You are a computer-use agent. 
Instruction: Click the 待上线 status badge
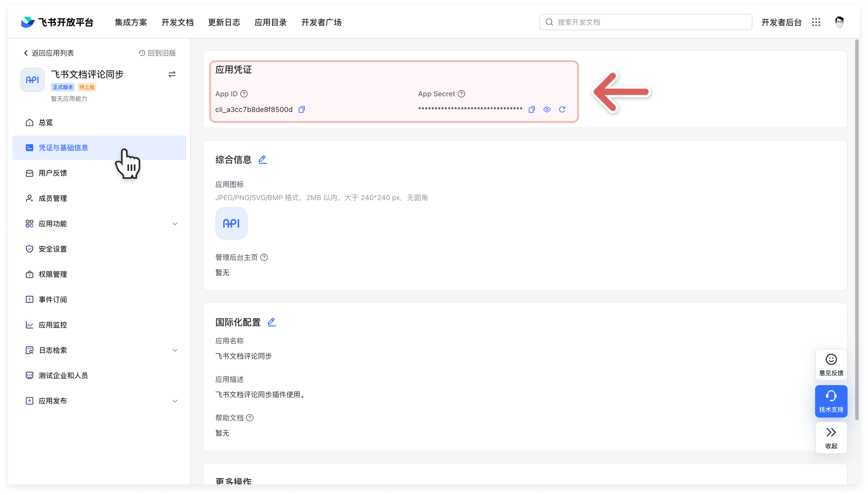[x=87, y=87]
